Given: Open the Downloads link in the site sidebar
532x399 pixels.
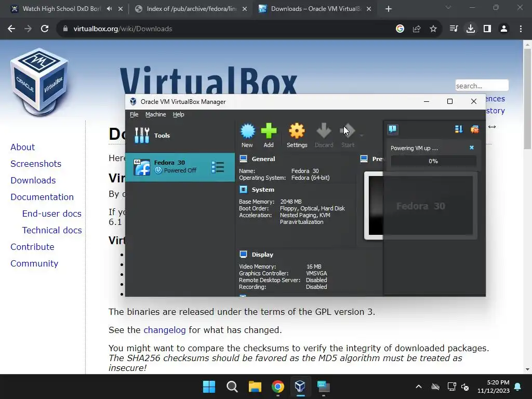Looking at the screenshot, I should click(33, 180).
